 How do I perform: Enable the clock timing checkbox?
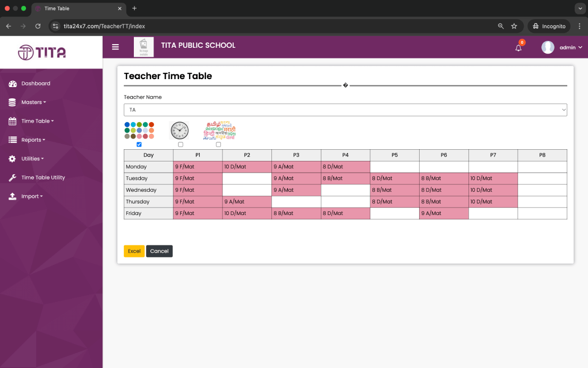point(181,144)
